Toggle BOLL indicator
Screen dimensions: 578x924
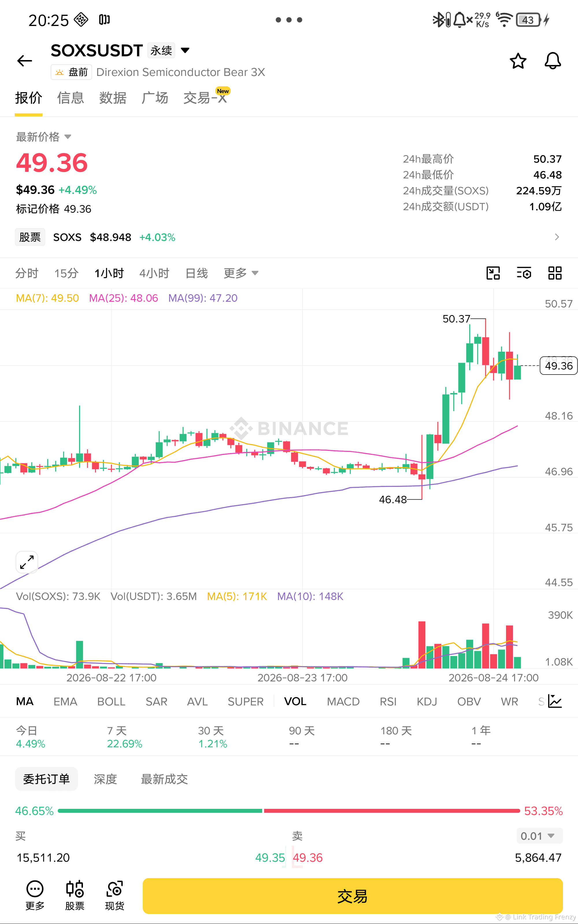pyautogui.click(x=111, y=701)
